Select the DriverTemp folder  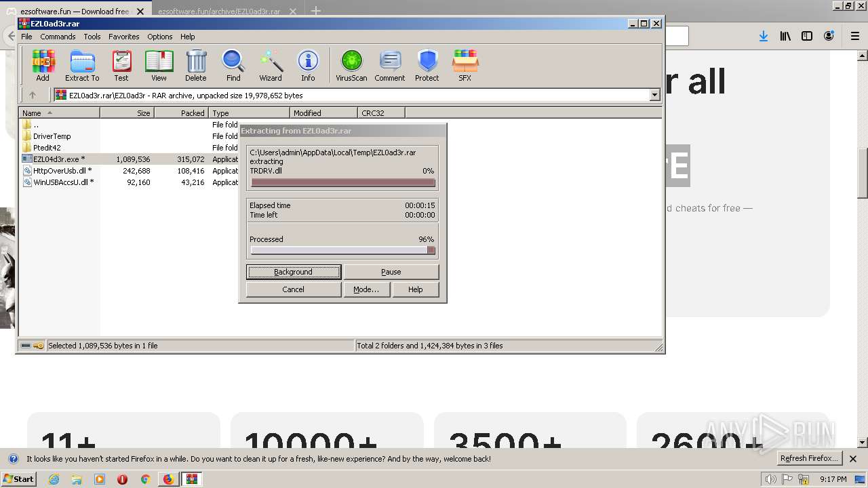click(x=52, y=136)
